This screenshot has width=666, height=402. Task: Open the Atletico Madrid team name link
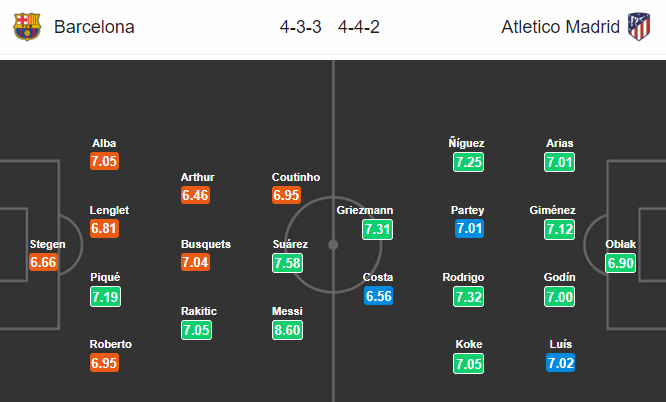coord(561,27)
